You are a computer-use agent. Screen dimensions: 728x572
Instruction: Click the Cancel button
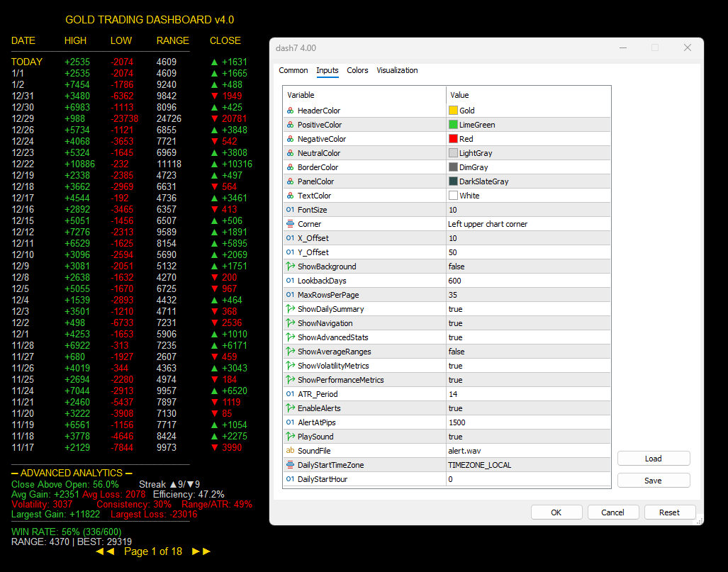pos(613,512)
